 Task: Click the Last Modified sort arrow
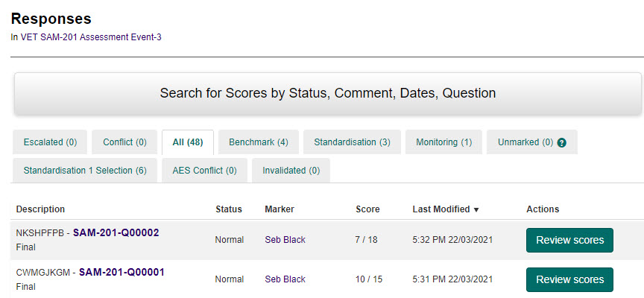[x=476, y=209]
